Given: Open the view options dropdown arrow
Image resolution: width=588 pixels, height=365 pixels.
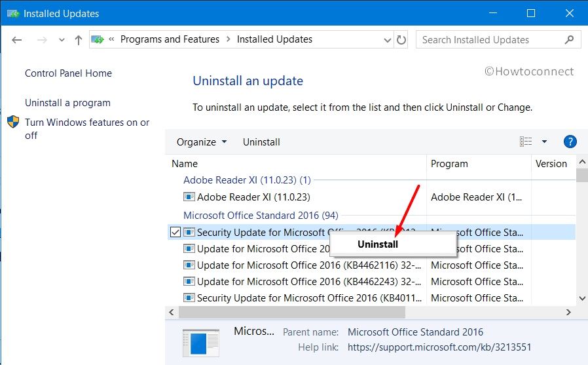Looking at the screenshot, I should tap(544, 142).
